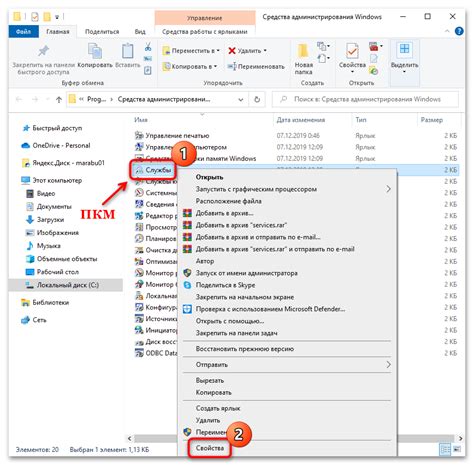Click the search field for this folder
Image resolution: width=474 pixels, height=465 pixels.
tap(365, 99)
